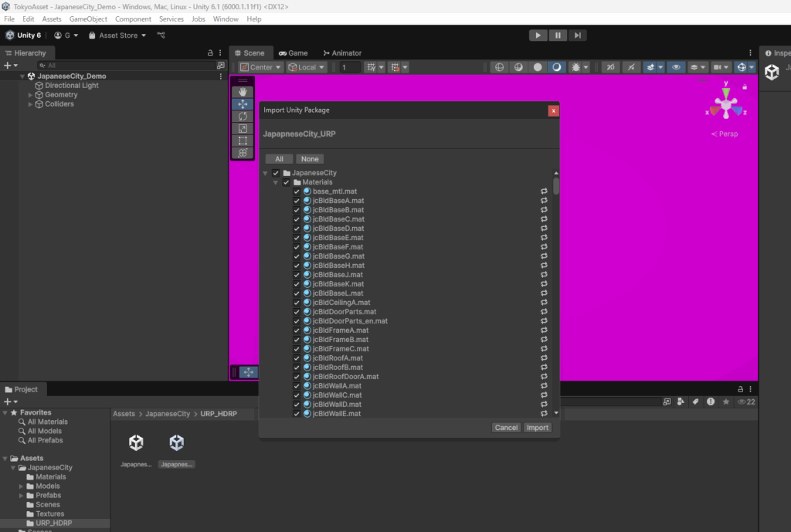Click search by type icon in Project
The width and height of the screenshot is (791, 532).
(681, 402)
